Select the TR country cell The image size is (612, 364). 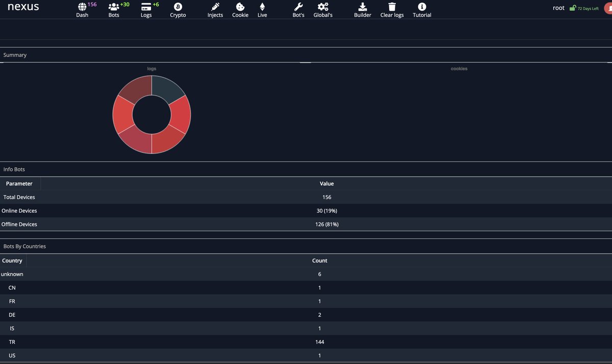pyautogui.click(x=12, y=342)
